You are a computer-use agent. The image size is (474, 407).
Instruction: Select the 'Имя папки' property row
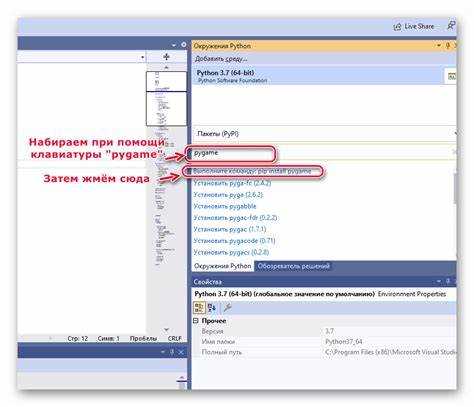pos(324,342)
